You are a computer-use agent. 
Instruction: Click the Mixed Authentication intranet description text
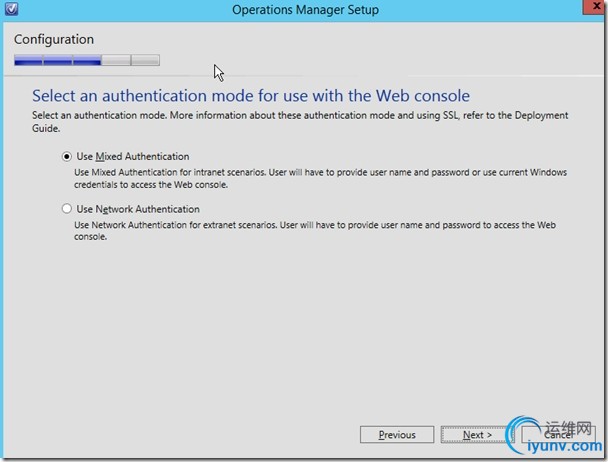tap(320, 178)
